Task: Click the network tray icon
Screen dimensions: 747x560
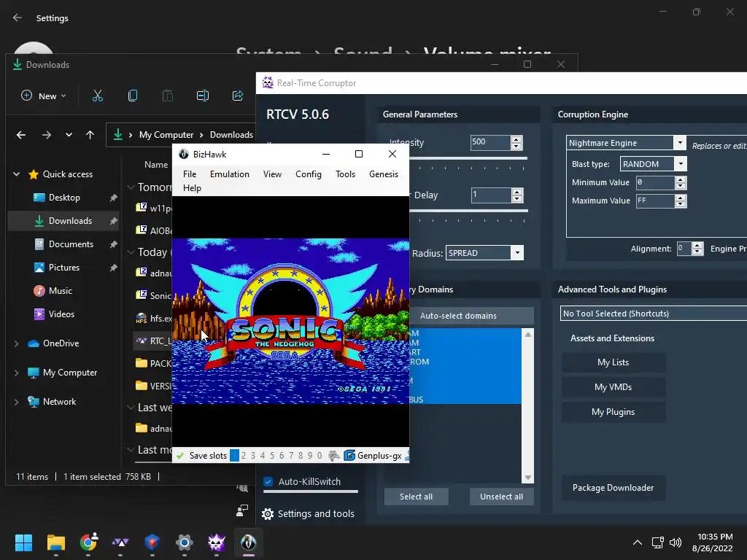Action: [657, 542]
